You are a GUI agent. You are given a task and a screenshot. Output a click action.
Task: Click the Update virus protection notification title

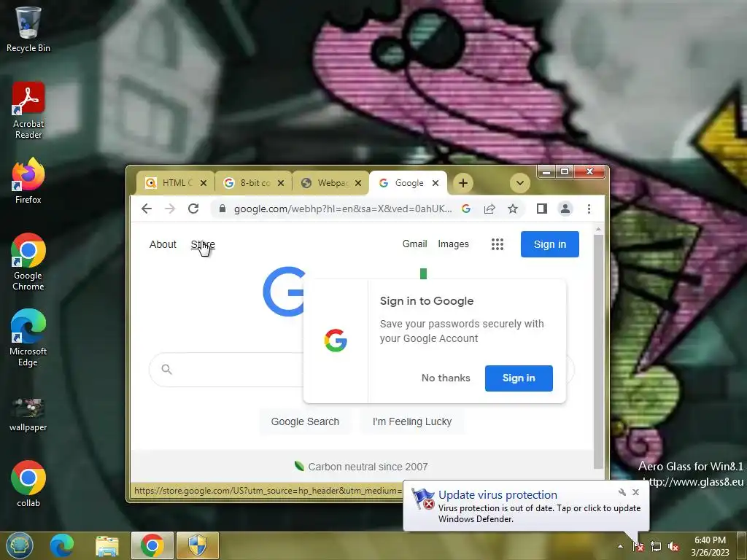click(498, 495)
